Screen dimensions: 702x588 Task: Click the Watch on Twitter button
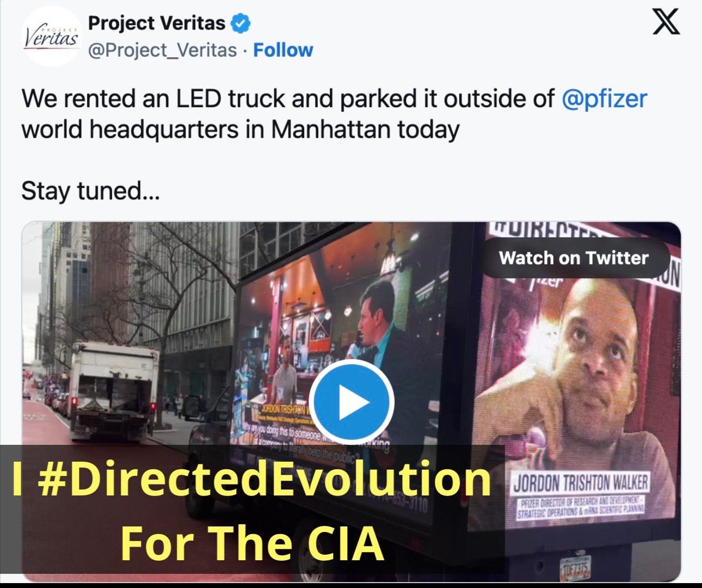pyautogui.click(x=574, y=258)
